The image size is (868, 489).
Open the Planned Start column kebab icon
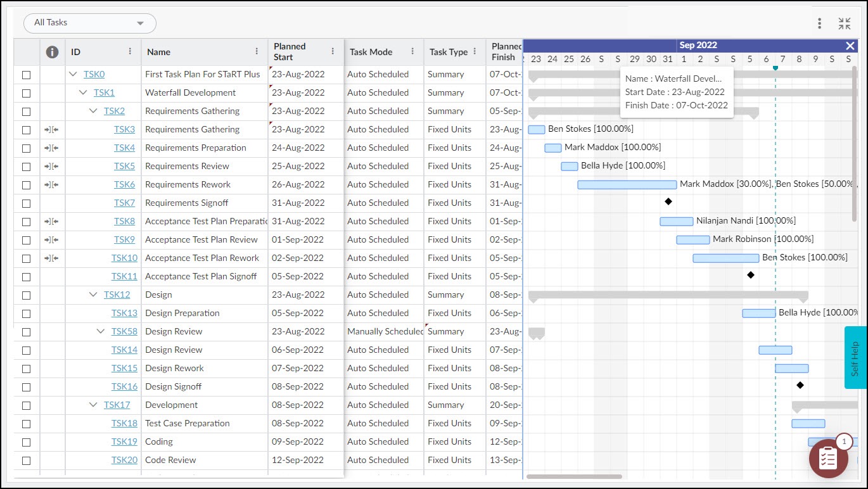point(331,51)
